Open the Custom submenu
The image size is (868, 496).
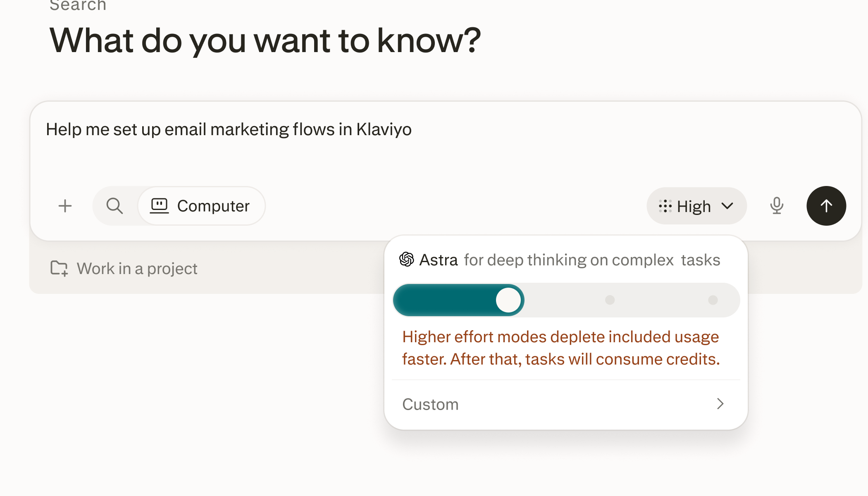(566, 404)
